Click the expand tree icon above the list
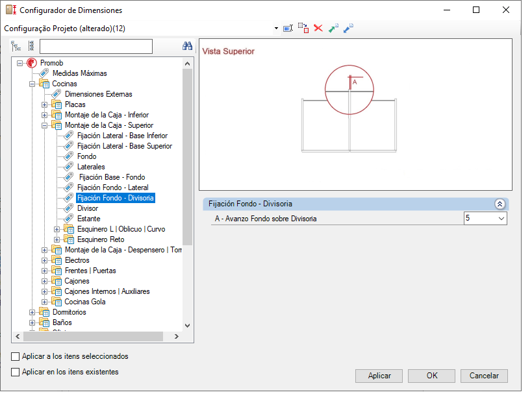The width and height of the screenshot is (532, 401). (x=16, y=46)
